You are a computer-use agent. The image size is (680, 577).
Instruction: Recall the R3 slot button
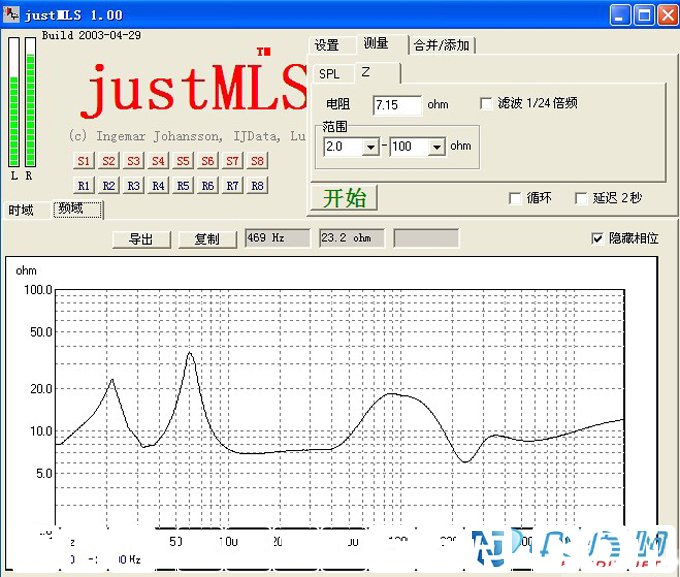pyautogui.click(x=133, y=186)
